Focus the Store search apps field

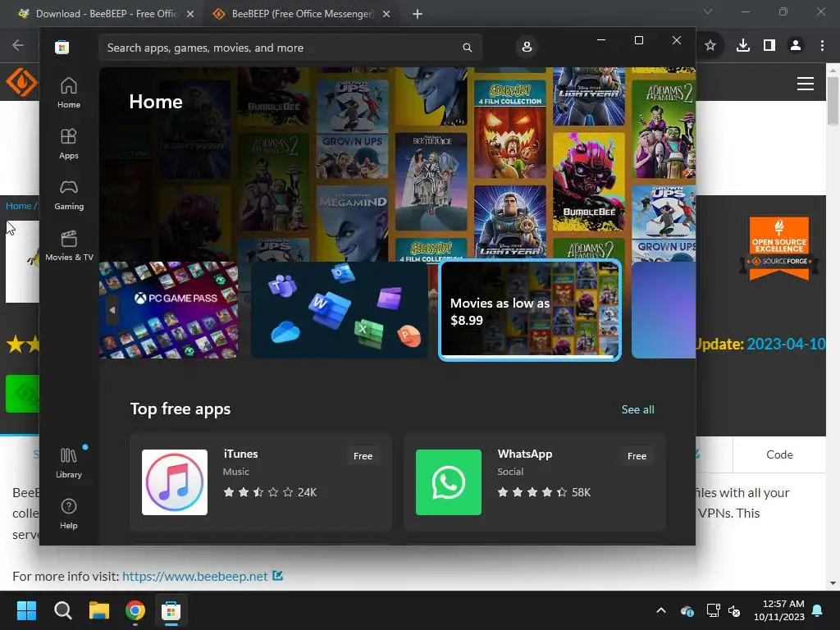tap(290, 48)
